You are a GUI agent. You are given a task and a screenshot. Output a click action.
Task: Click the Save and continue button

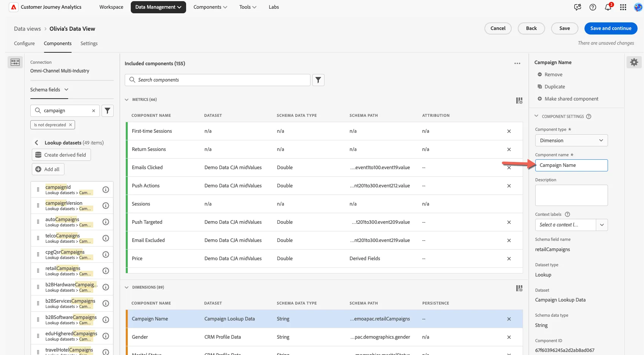(x=611, y=28)
